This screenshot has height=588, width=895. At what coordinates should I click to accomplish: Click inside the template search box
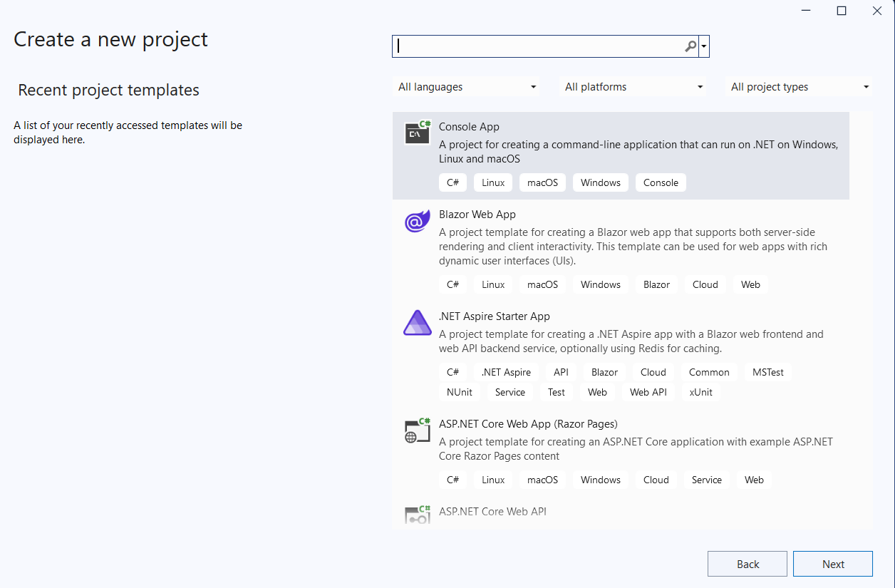click(542, 46)
